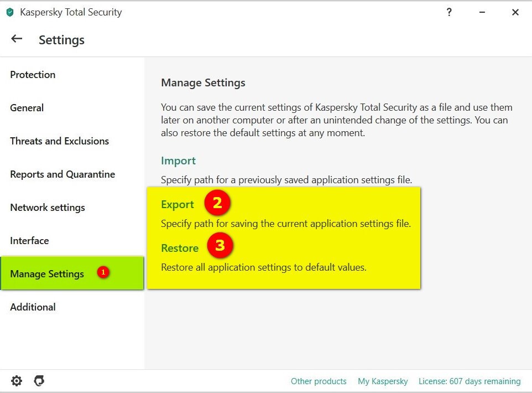Click the gear settings icon at bottom left
Screen dimensions: 532x393
coord(17,381)
